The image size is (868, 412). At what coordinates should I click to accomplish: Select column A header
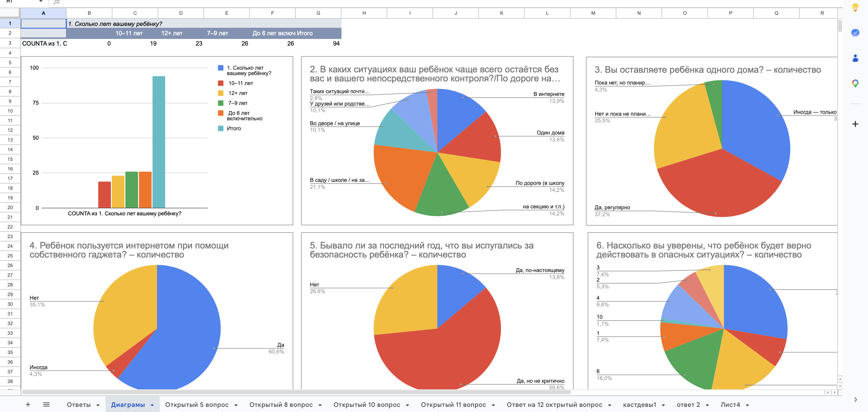coord(43,13)
